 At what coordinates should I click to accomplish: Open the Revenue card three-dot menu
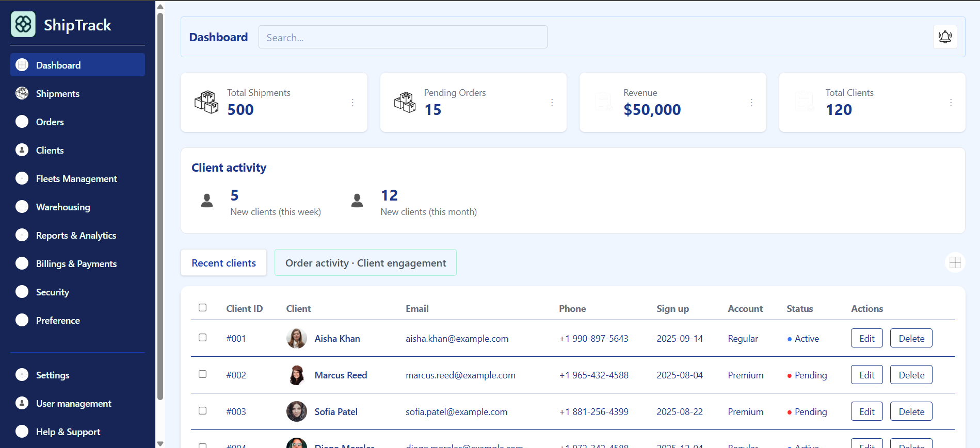[x=751, y=103]
